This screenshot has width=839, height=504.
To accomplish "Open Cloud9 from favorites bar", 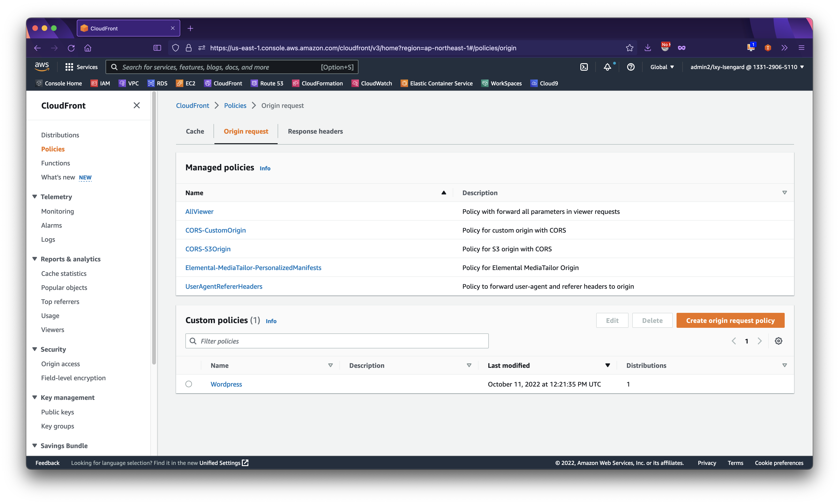I will click(x=544, y=83).
